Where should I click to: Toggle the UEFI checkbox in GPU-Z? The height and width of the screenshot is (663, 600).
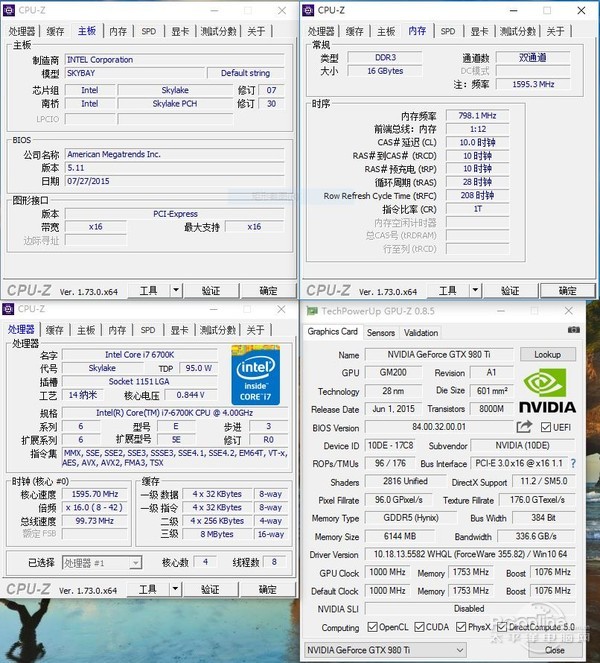(545, 427)
